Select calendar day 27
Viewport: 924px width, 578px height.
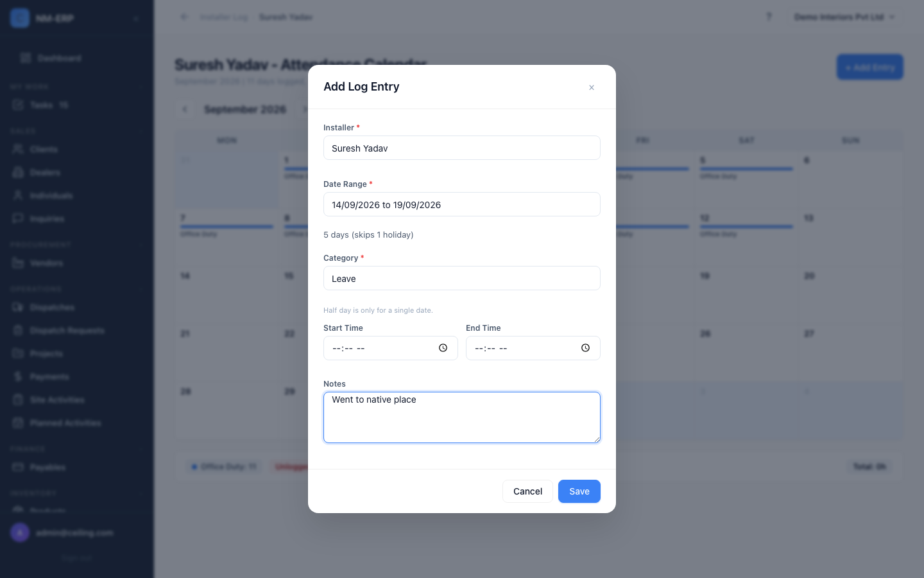[x=851, y=353]
